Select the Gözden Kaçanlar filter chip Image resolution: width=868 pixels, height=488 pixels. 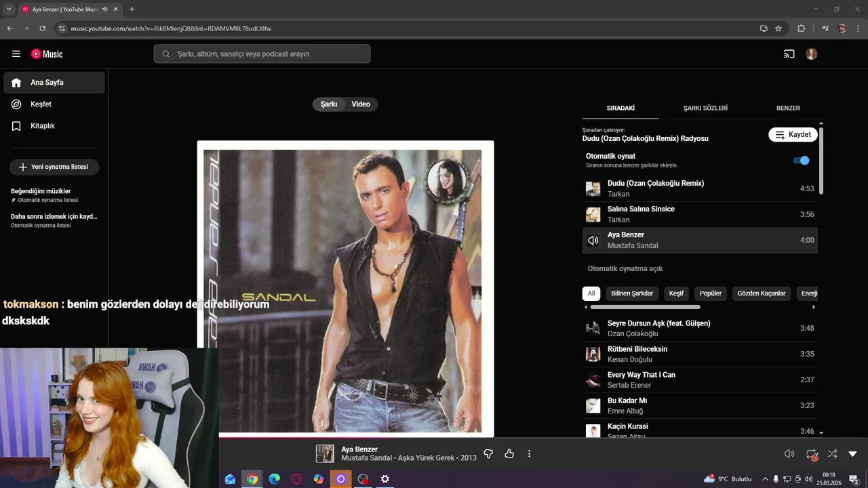coord(762,293)
